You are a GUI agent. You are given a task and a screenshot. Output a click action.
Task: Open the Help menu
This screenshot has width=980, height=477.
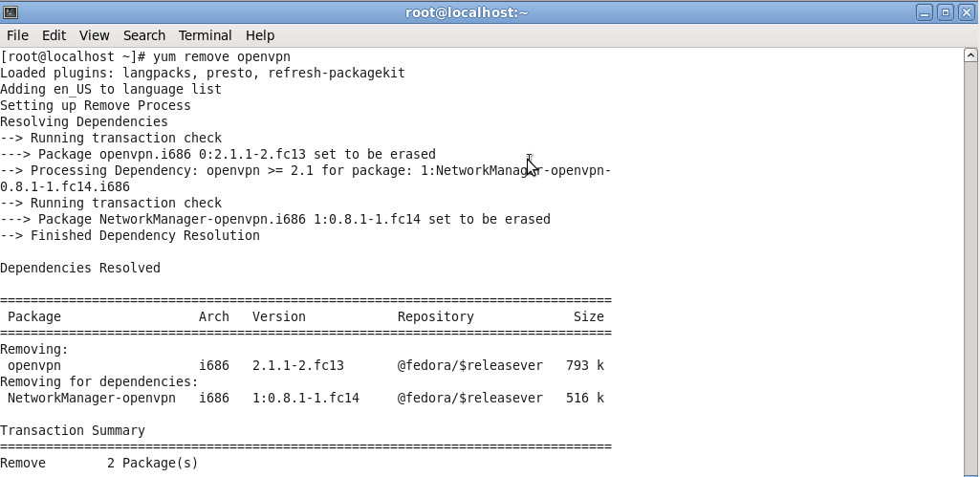(259, 35)
